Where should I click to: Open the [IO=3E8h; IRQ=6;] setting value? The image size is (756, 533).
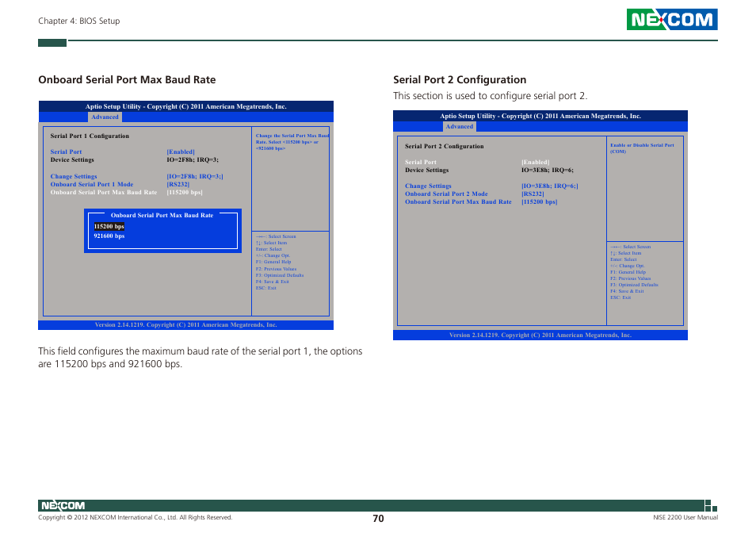point(550,186)
